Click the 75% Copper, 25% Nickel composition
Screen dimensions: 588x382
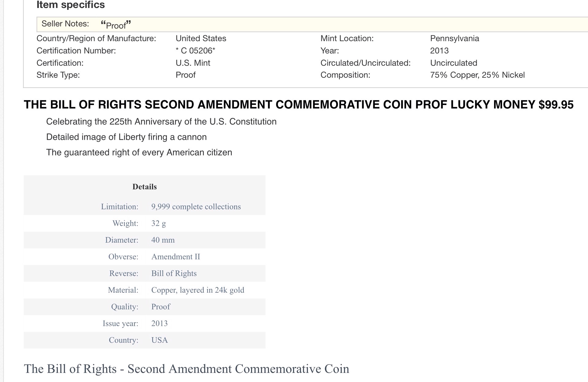pyautogui.click(x=477, y=75)
